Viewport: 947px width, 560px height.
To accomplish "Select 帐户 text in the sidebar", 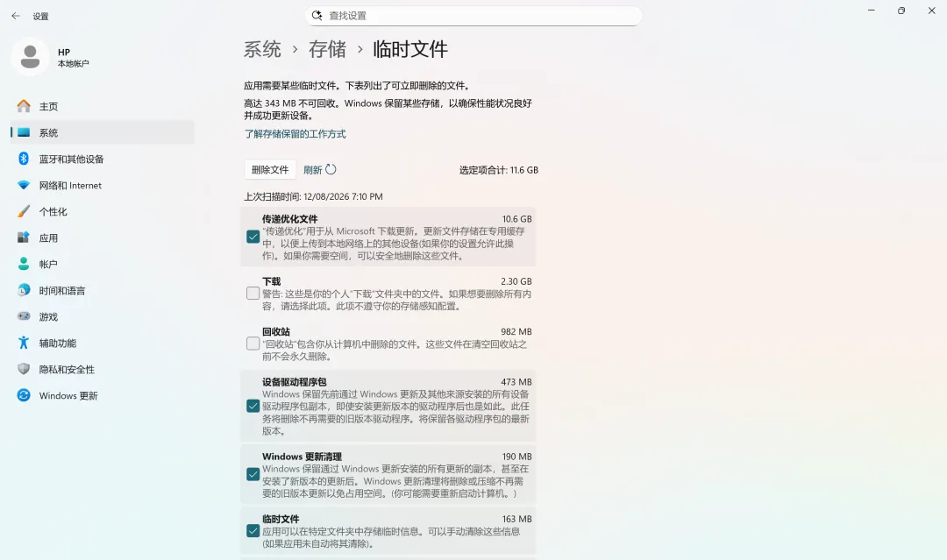I will [48, 265].
